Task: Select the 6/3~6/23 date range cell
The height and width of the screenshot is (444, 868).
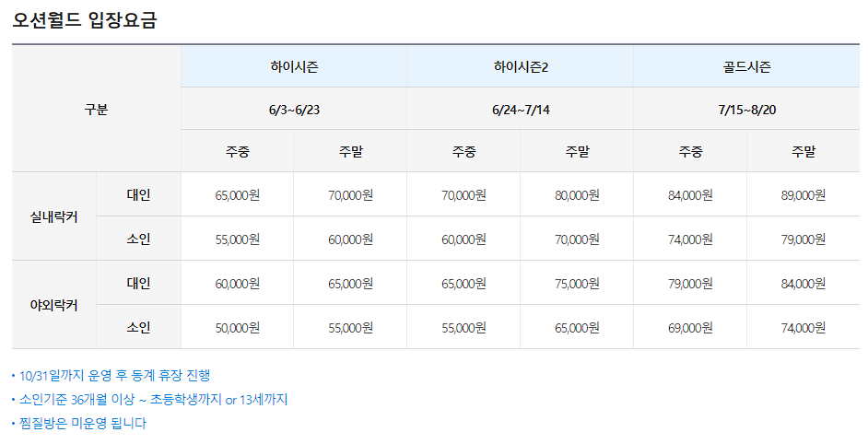Action: tap(294, 109)
